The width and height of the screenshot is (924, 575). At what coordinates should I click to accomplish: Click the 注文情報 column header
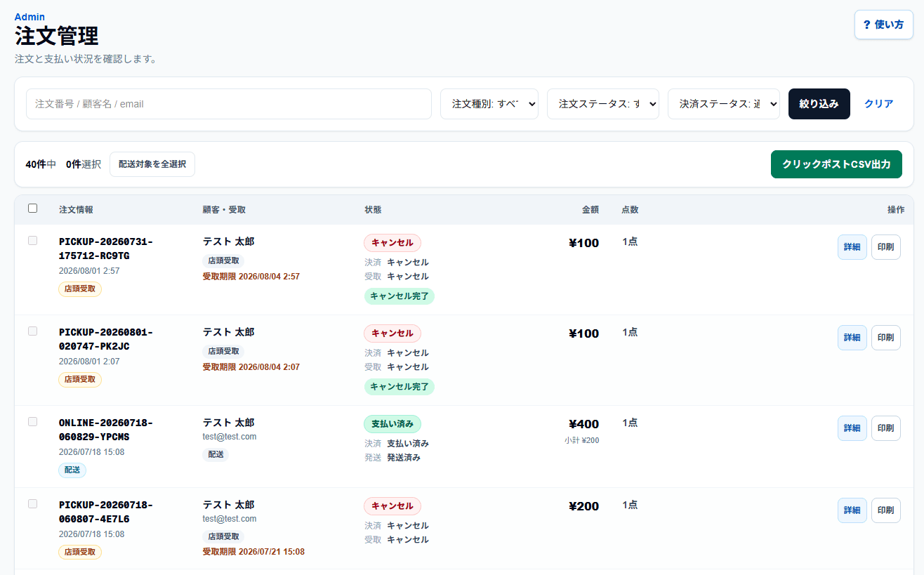(x=76, y=210)
